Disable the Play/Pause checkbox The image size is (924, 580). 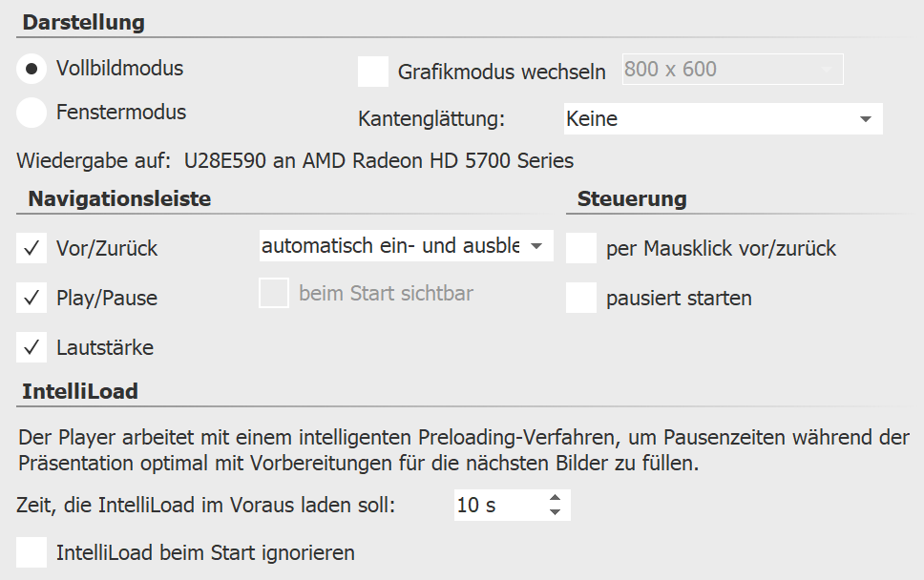(x=31, y=298)
